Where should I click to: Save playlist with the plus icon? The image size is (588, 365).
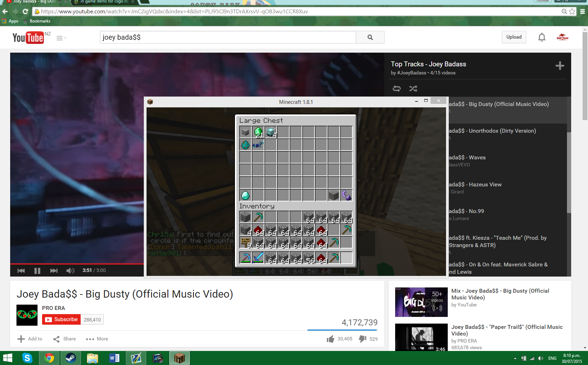pos(560,66)
